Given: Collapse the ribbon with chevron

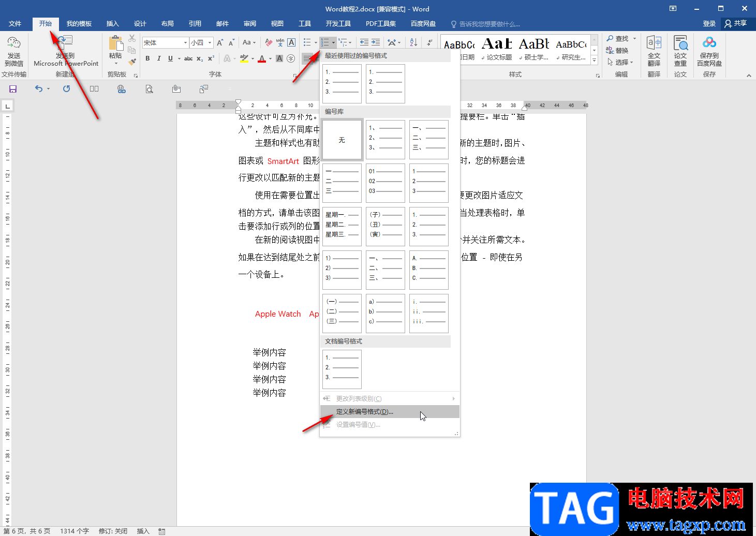Looking at the screenshot, I should point(749,76).
